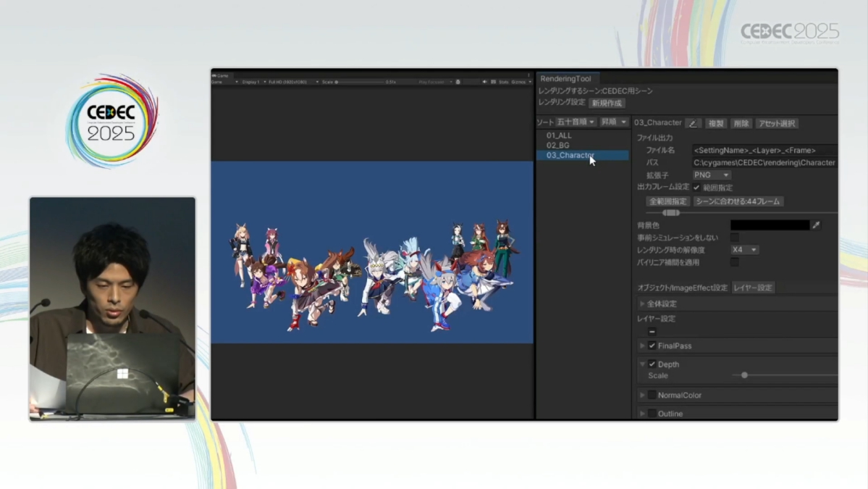Open the X4 rendering resolution dropdown
Viewport: 868px width, 489px height.
pyautogui.click(x=744, y=250)
